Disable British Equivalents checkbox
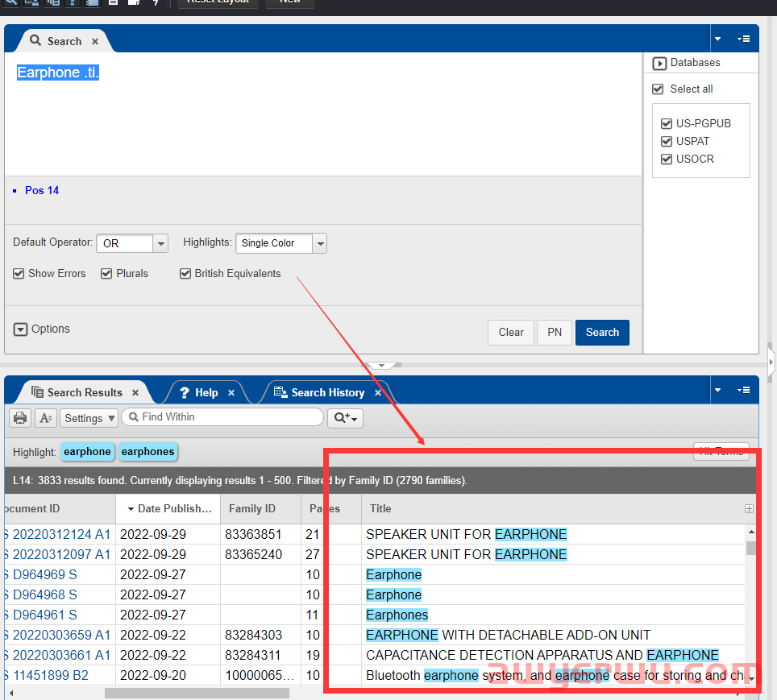The width and height of the screenshot is (777, 700). click(x=185, y=274)
